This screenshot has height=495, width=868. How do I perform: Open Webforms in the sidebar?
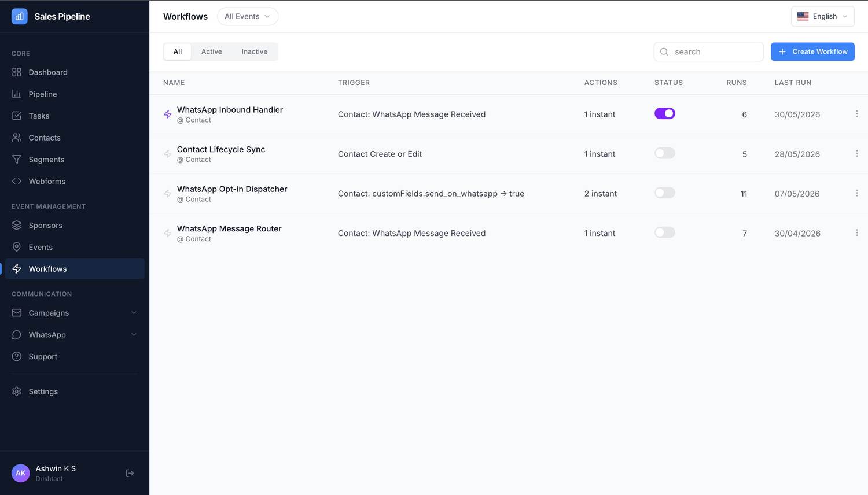click(x=75, y=182)
